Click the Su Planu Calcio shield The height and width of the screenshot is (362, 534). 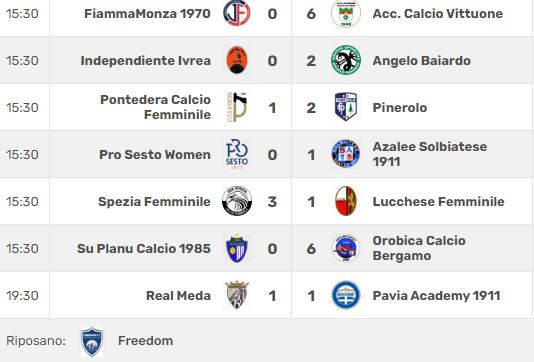(237, 248)
